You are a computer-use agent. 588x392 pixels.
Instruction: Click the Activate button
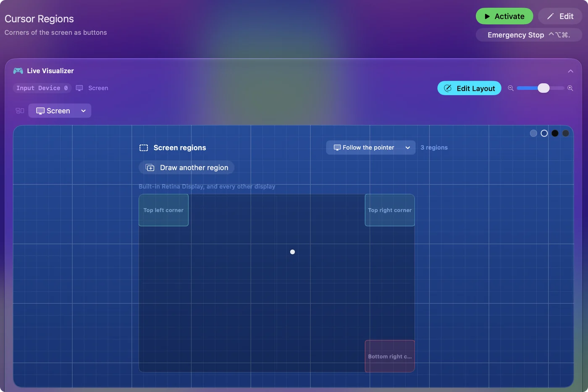(504, 16)
